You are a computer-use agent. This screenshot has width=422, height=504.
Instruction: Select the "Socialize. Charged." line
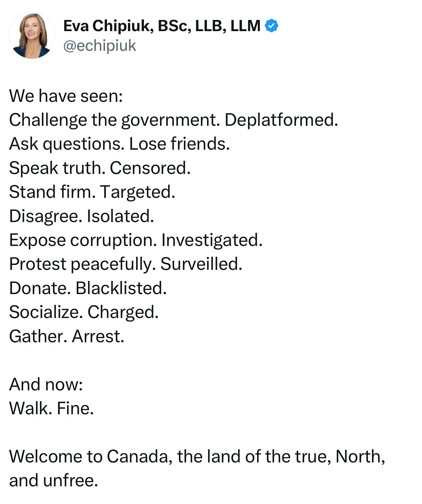click(84, 312)
